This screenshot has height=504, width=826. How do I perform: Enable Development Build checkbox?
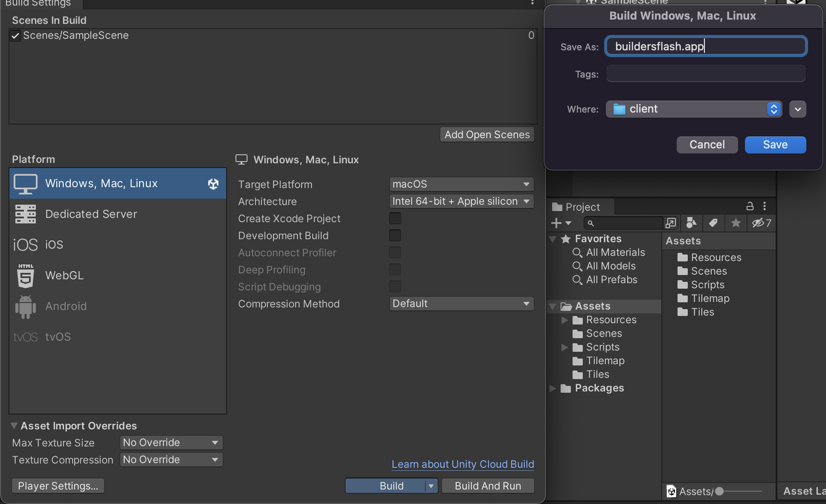[395, 235]
